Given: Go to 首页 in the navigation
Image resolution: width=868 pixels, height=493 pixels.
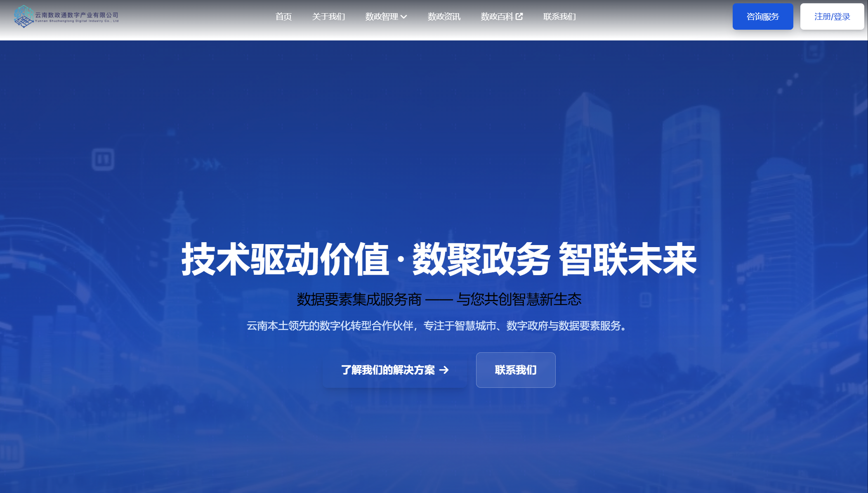Looking at the screenshot, I should point(283,17).
